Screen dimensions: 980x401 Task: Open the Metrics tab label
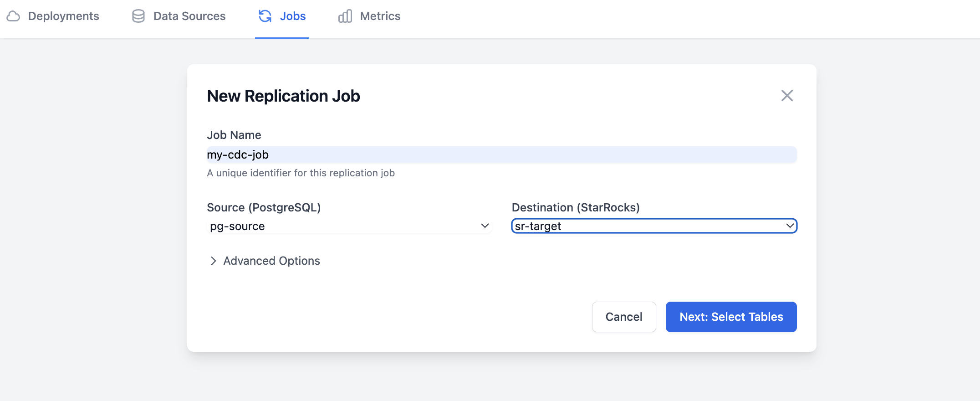tap(380, 16)
